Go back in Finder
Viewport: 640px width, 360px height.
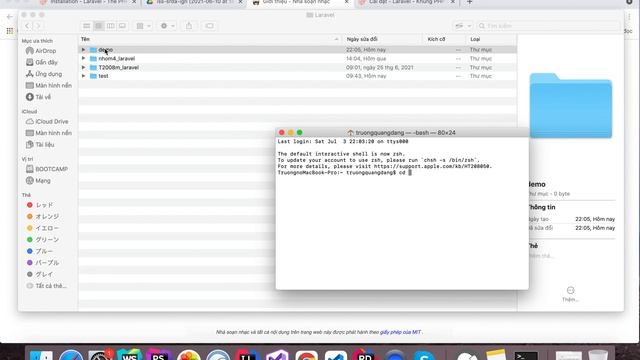(x=27, y=26)
